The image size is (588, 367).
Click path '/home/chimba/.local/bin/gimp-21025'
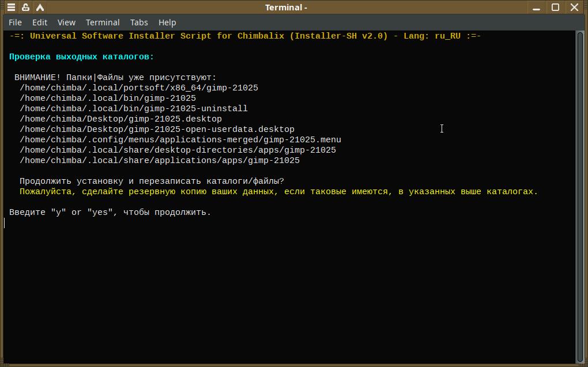(x=108, y=98)
